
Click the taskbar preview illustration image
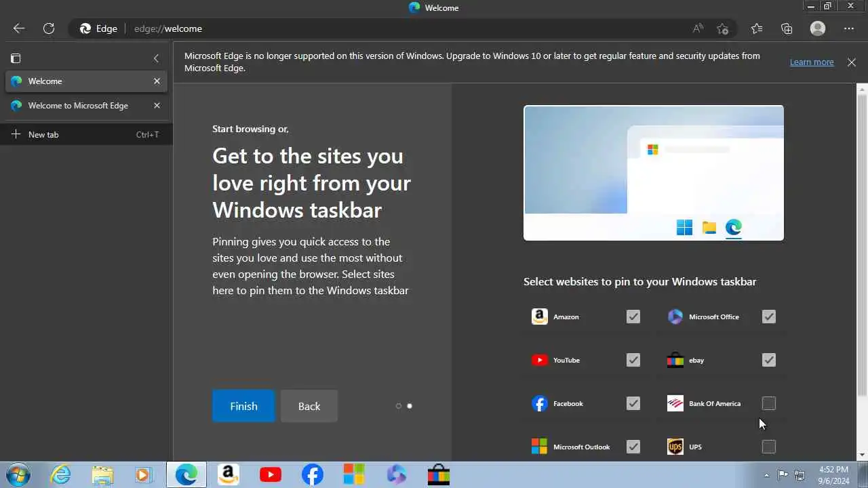coord(654,173)
